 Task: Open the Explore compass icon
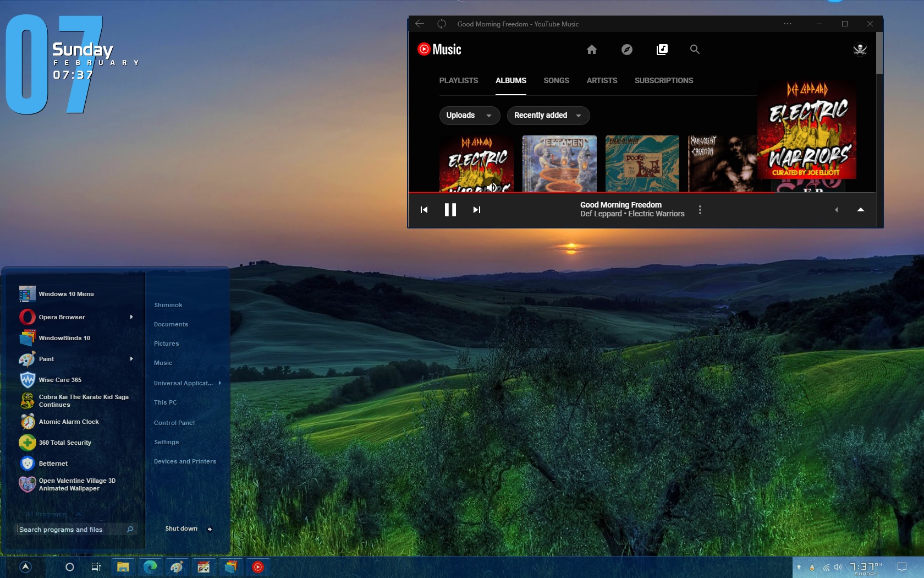point(626,50)
